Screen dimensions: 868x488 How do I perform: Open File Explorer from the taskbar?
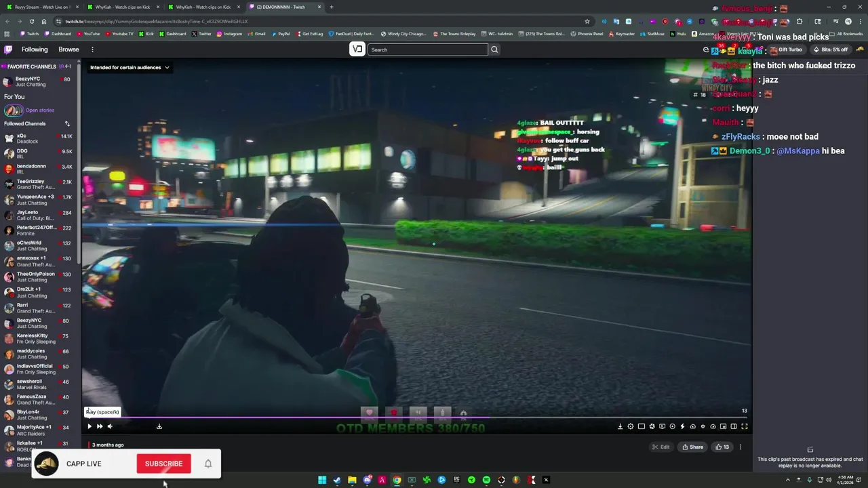coord(352,480)
